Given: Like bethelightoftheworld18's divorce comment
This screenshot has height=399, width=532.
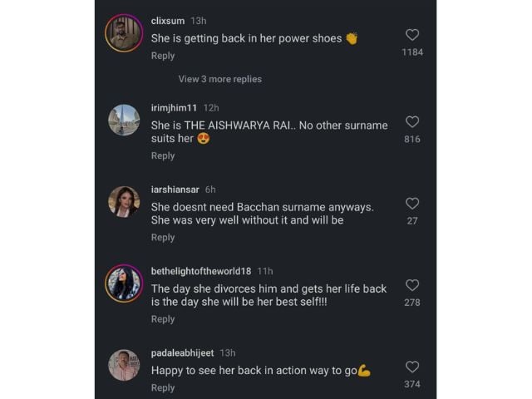Looking at the screenshot, I should click(x=412, y=285).
